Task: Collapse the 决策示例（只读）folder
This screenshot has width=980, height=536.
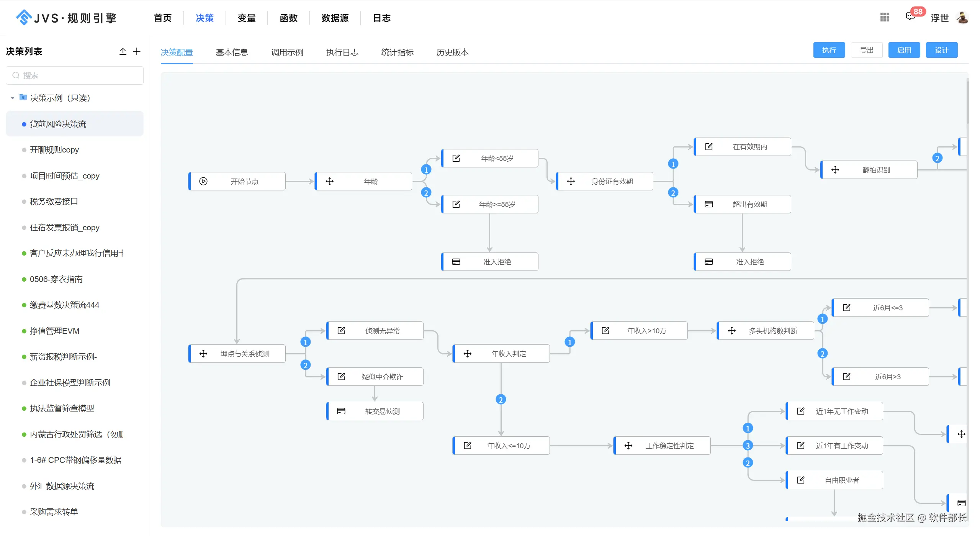Action: pos(13,98)
